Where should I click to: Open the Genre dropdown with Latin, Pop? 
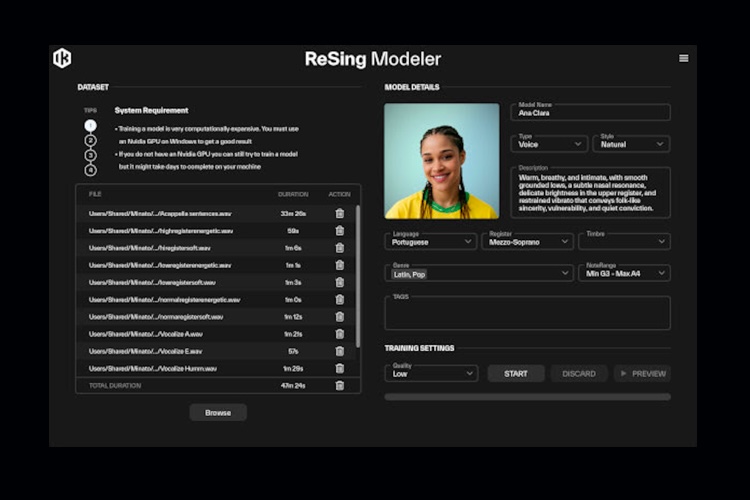point(479,273)
